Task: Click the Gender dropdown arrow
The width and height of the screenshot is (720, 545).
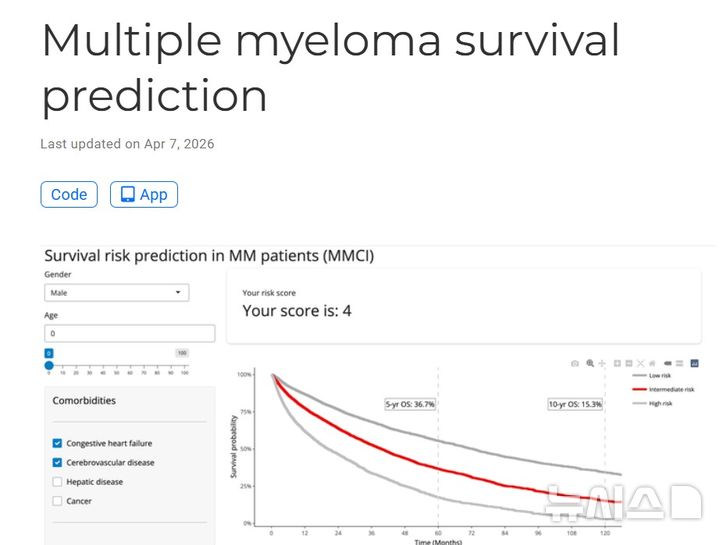Action: point(178,292)
